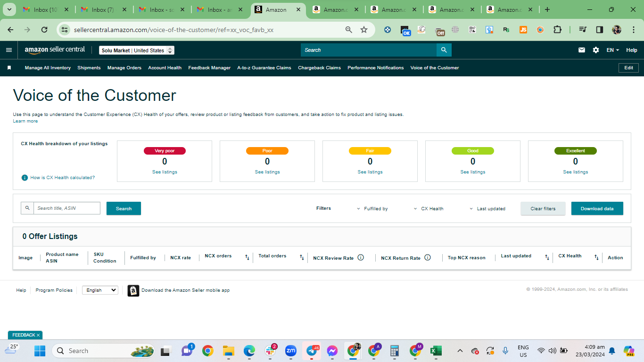Open Chrome side panel
This screenshot has height=362, width=644.
click(x=599, y=30)
